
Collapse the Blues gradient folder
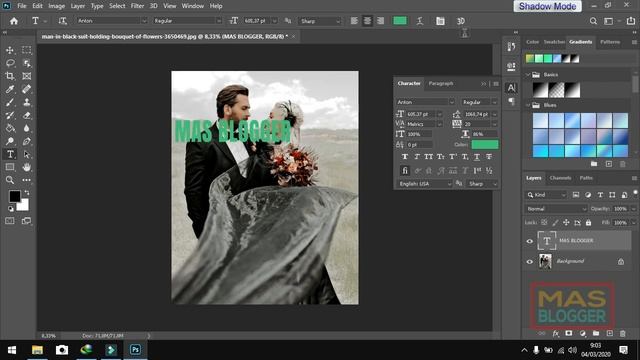[528, 105]
